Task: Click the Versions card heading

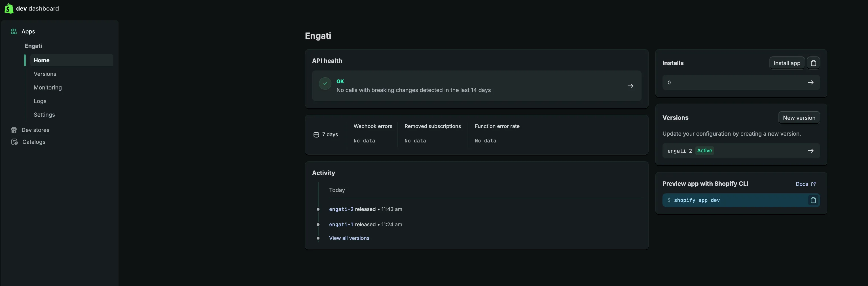Action: pyautogui.click(x=675, y=118)
